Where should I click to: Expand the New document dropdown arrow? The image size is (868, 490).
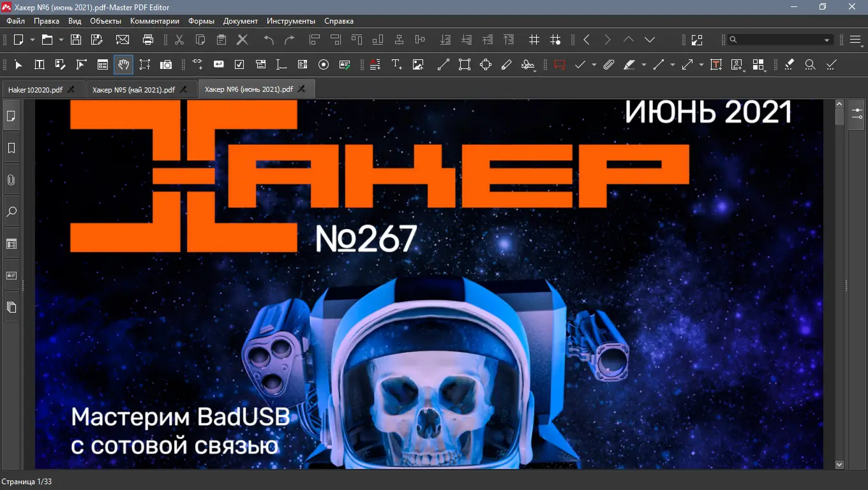coord(32,40)
